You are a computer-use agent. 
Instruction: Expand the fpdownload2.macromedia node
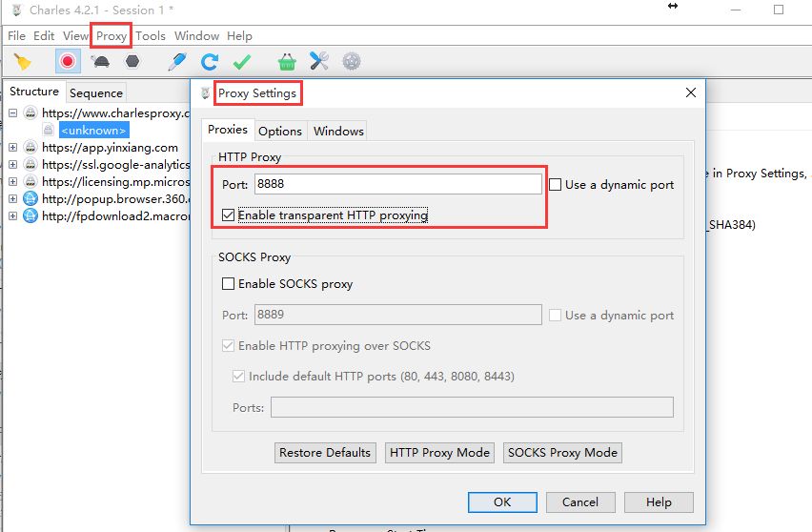click(x=13, y=216)
